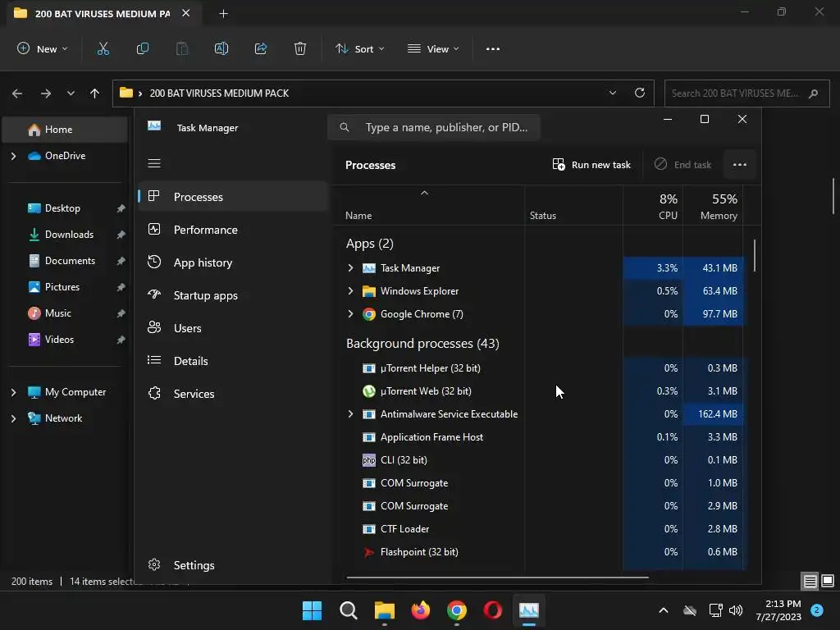Image resolution: width=840 pixels, height=630 pixels.
Task: Click the Delete trash icon in Explorer
Action: 300,48
